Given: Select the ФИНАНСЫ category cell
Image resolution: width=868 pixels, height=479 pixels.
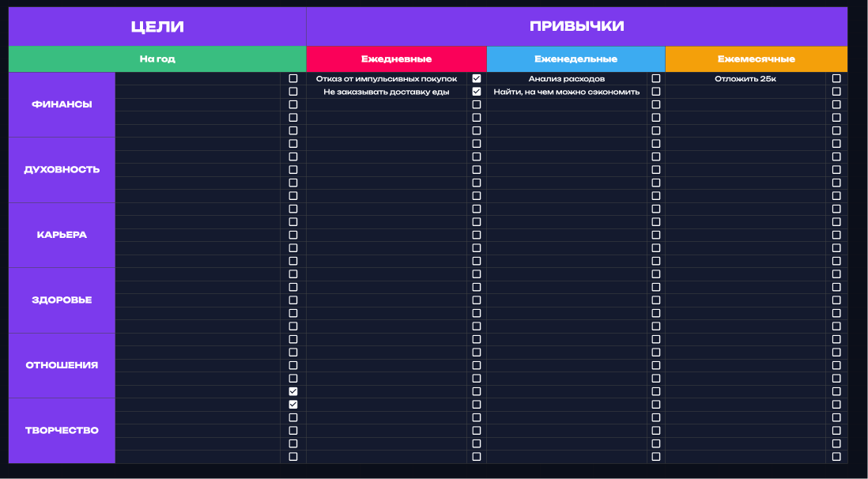Looking at the screenshot, I should tap(62, 104).
